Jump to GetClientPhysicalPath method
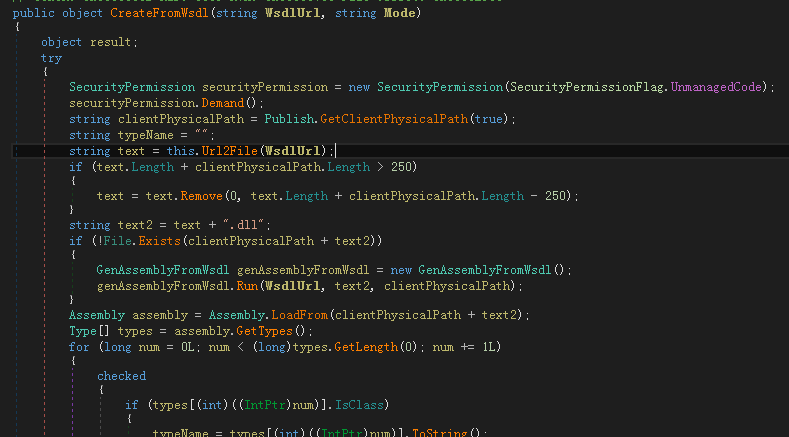The height and width of the screenshot is (437, 789). point(400,119)
